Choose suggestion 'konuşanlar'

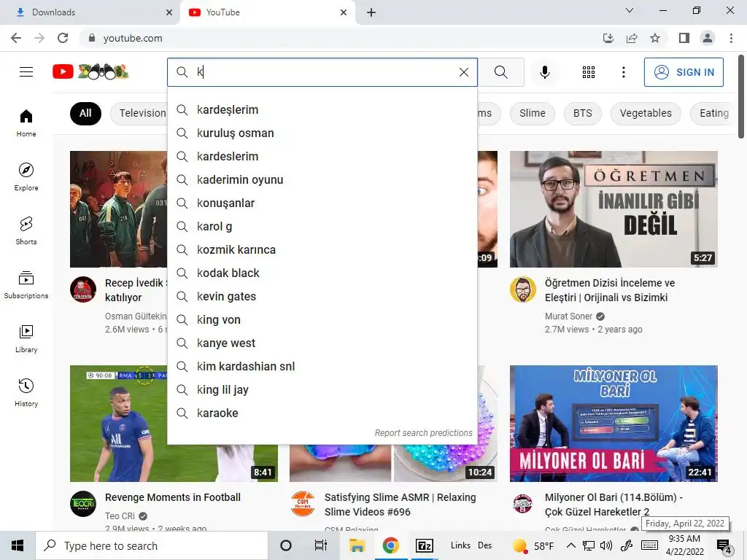click(322, 203)
